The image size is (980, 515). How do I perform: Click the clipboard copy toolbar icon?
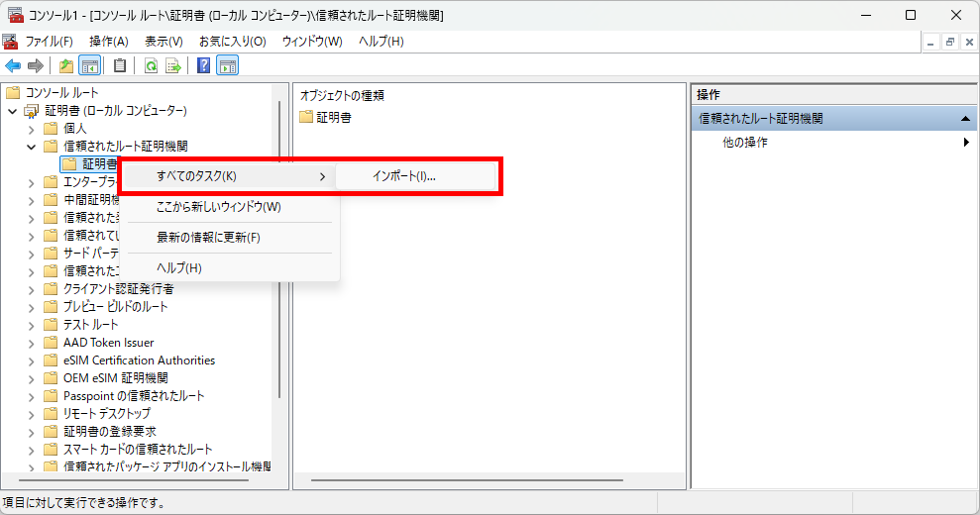pyautogui.click(x=119, y=65)
